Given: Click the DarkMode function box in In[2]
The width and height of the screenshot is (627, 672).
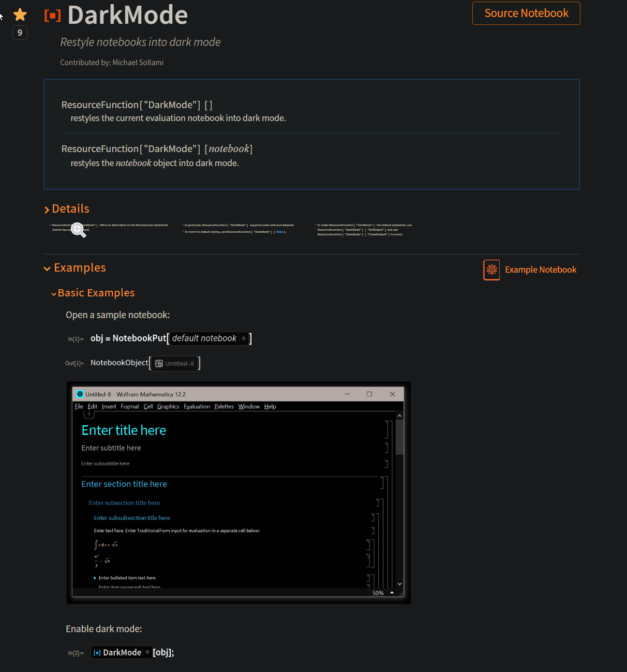Looking at the screenshot, I should click(121, 652).
